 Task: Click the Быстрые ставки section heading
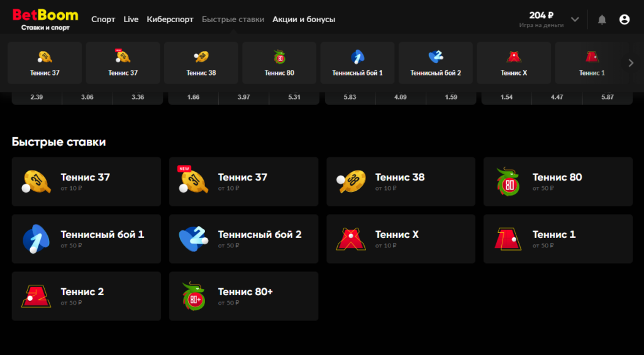pyautogui.click(x=58, y=142)
